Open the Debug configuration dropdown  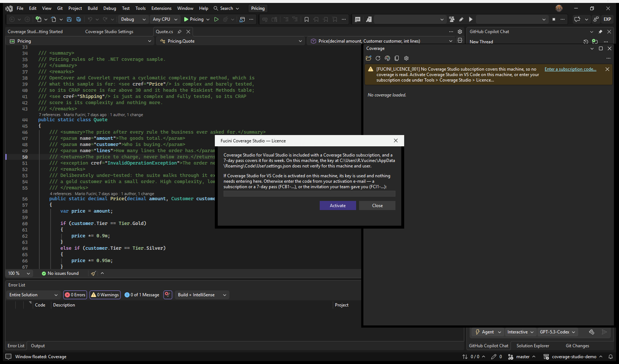133,19
